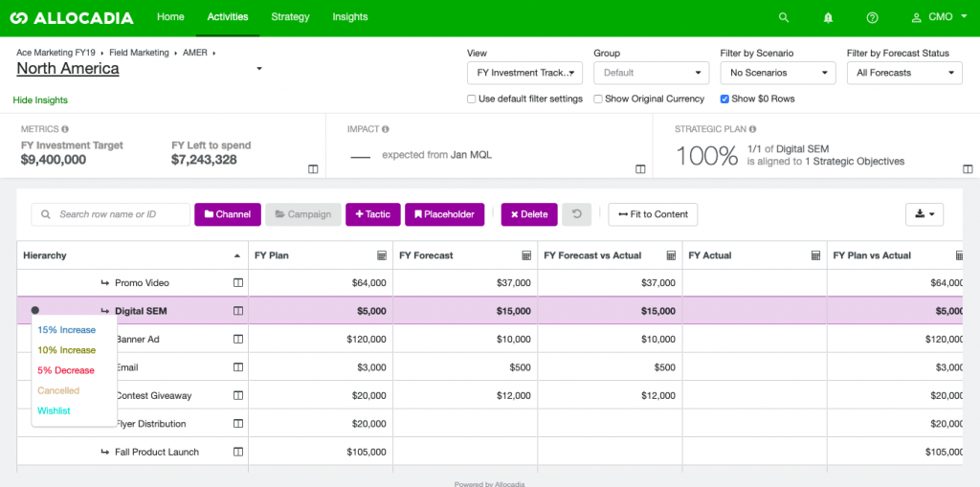Click Hide Insights link

click(40, 100)
